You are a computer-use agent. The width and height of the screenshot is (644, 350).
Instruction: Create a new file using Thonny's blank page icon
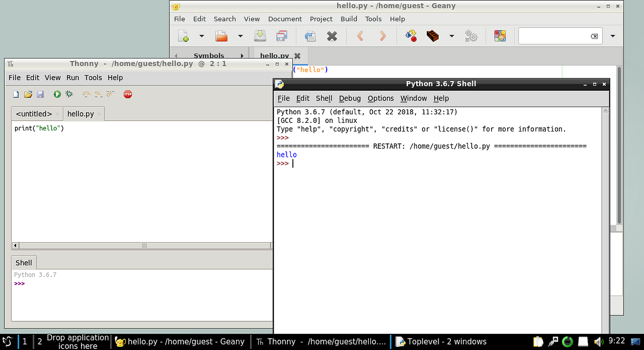pos(16,94)
